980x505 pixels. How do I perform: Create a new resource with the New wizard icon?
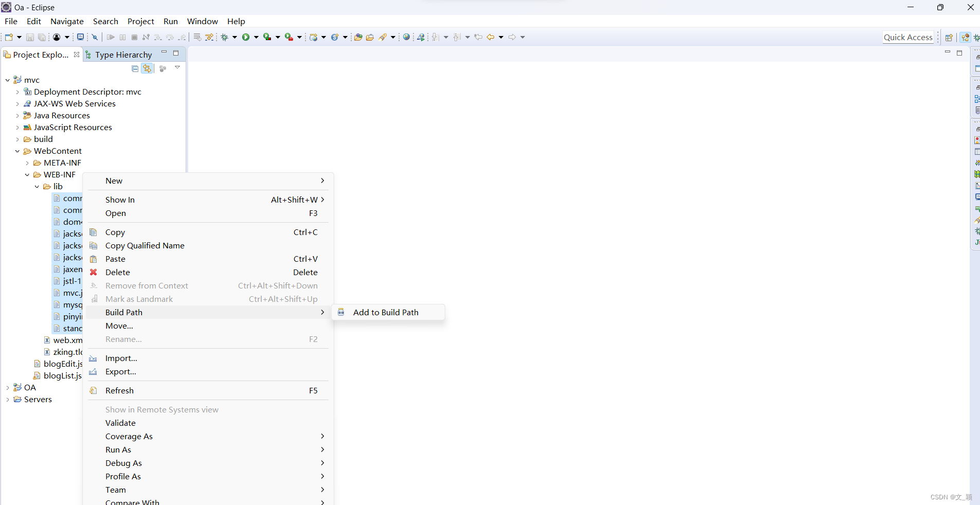pos(8,37)
